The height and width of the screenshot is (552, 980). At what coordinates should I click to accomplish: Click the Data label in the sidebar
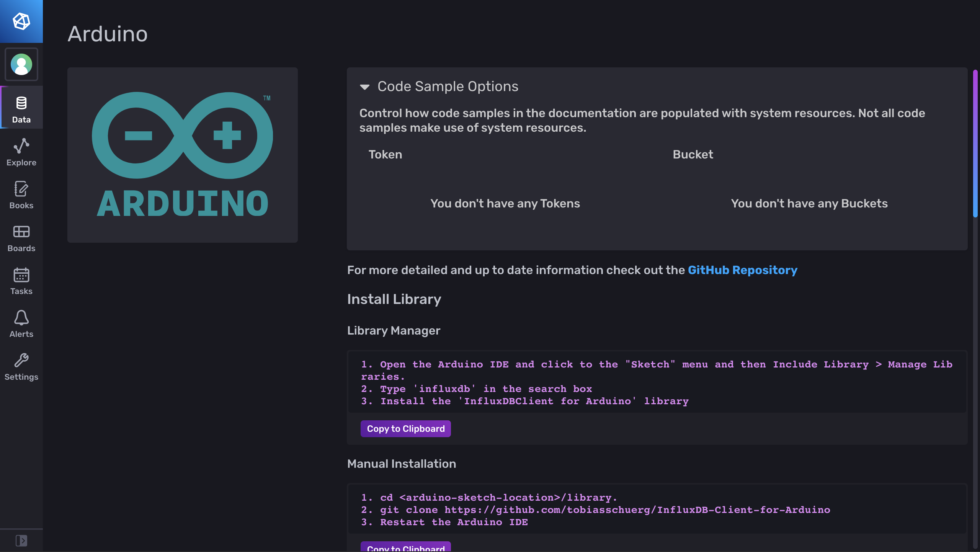point(21,119)
